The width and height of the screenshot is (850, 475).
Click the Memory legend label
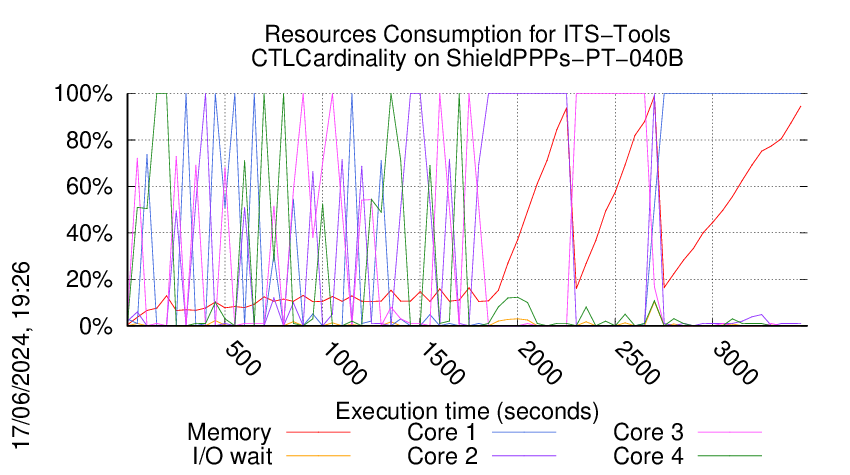pyautogui.click(x=229, y=433)
